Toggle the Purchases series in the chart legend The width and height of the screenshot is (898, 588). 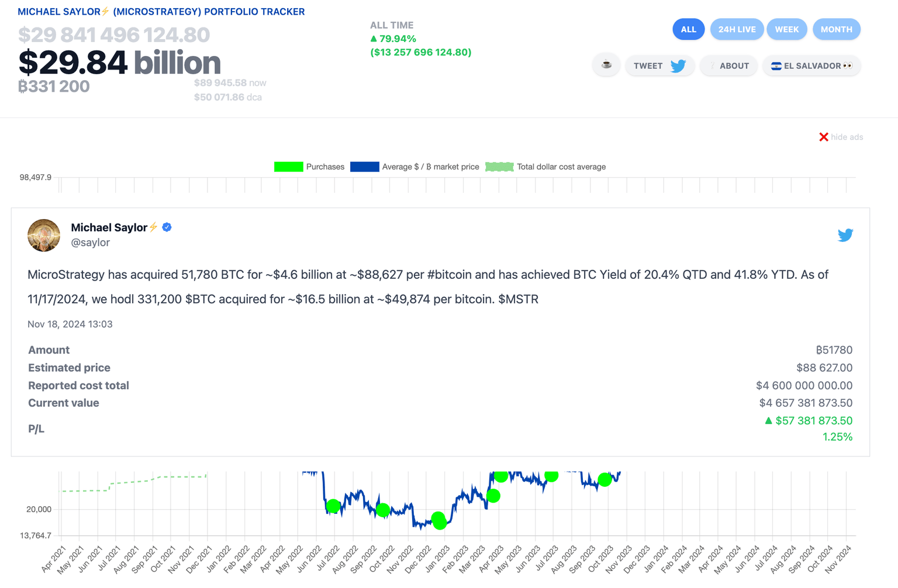pos(309,167)
